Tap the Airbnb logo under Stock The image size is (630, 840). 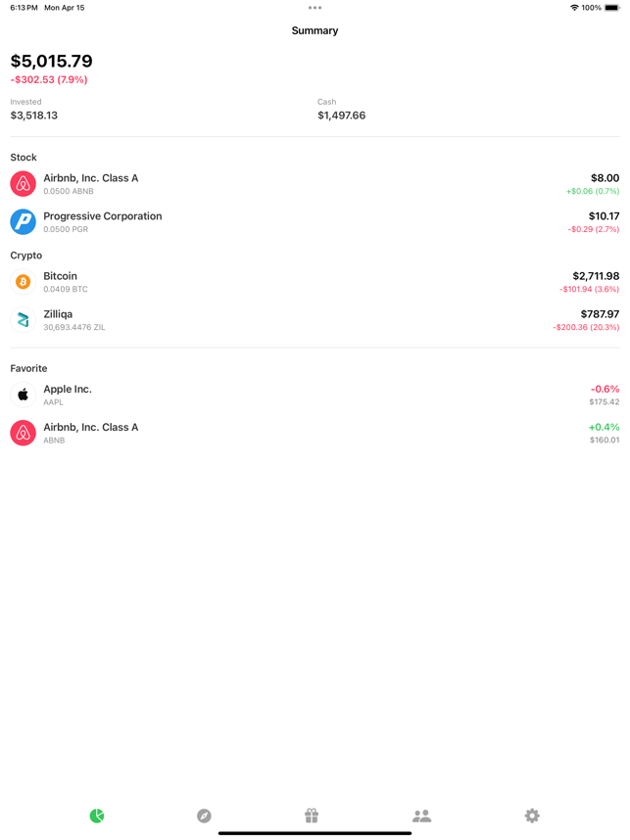coord(24,184)
